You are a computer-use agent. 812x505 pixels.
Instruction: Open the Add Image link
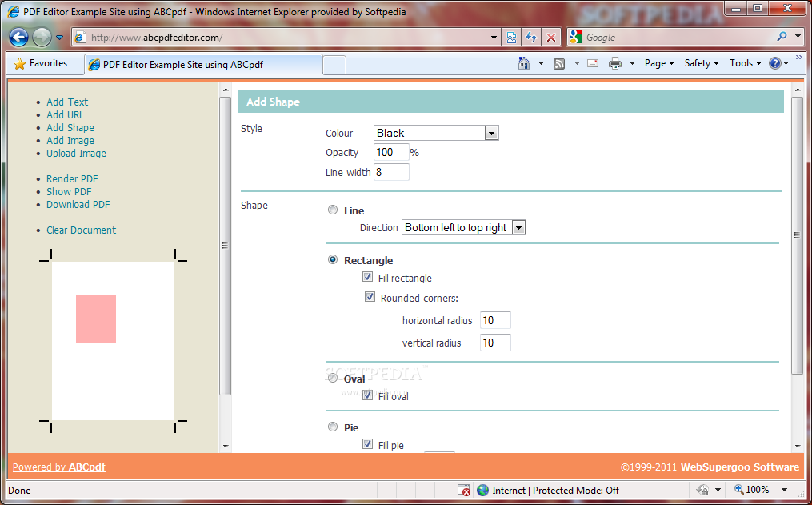click(70, 140)
